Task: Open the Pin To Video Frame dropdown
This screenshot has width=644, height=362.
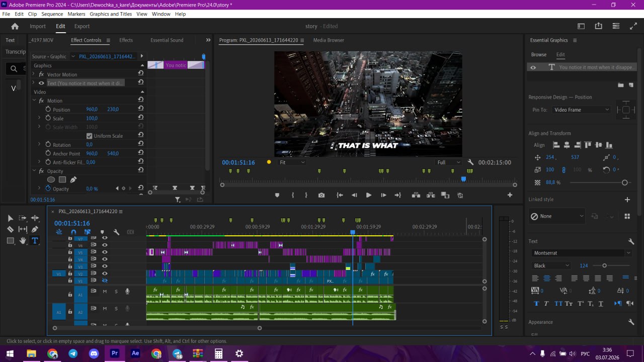Action: point(581,110)
